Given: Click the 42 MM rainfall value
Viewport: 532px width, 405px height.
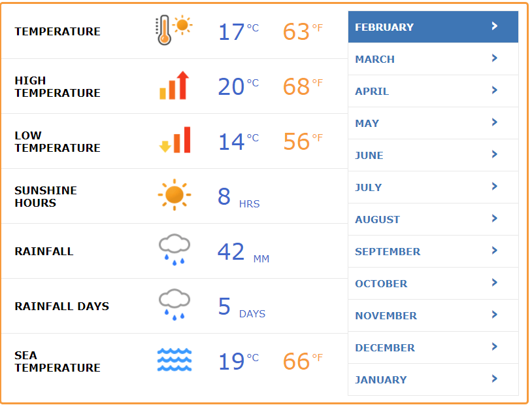Looking at the screenshot, I should point(242,252).
